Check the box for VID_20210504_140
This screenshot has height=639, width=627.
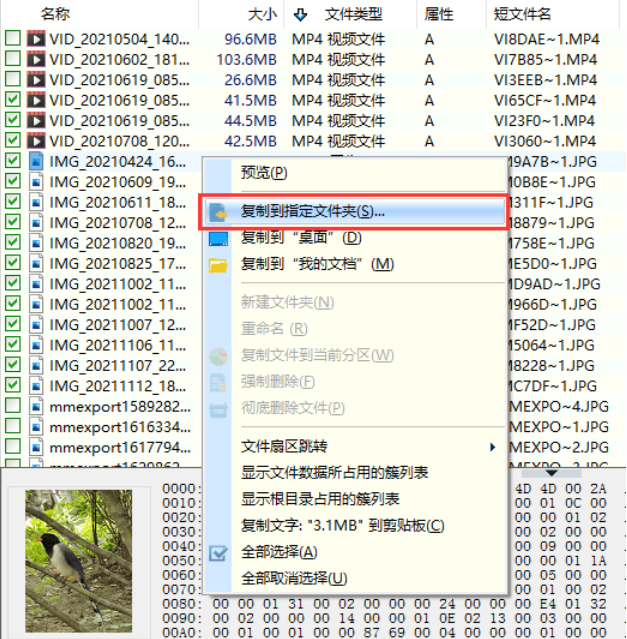tap(13, 38)
